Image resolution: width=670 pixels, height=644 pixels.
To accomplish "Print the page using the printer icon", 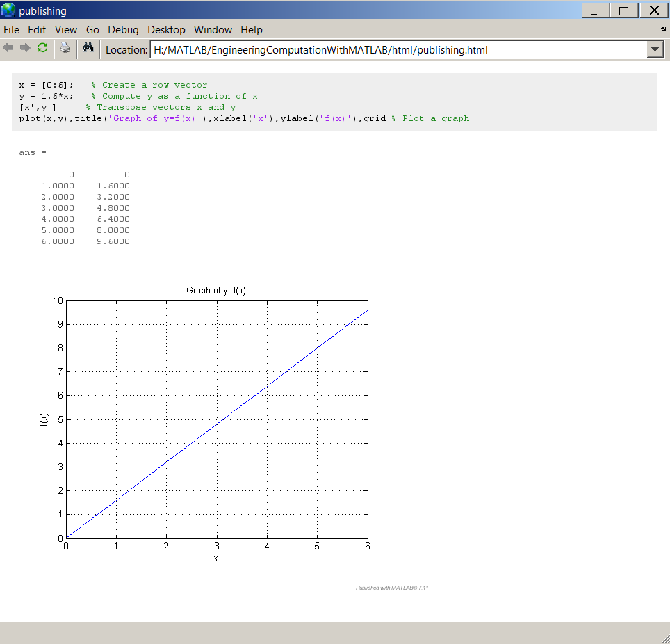I will [x=65, y=48].
